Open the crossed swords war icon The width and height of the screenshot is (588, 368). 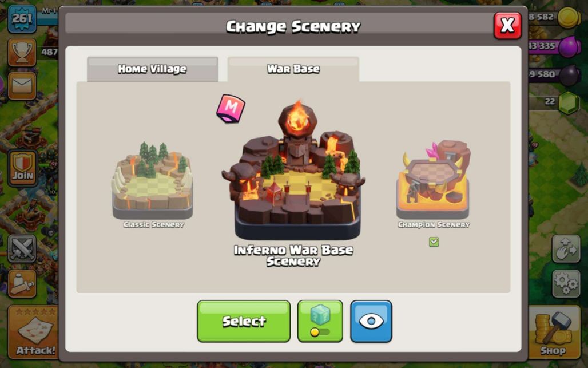pos(22,249)
